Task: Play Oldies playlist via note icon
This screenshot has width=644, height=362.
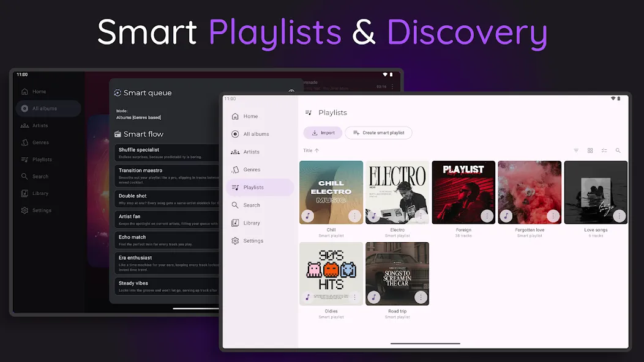Action: point(308,297)
